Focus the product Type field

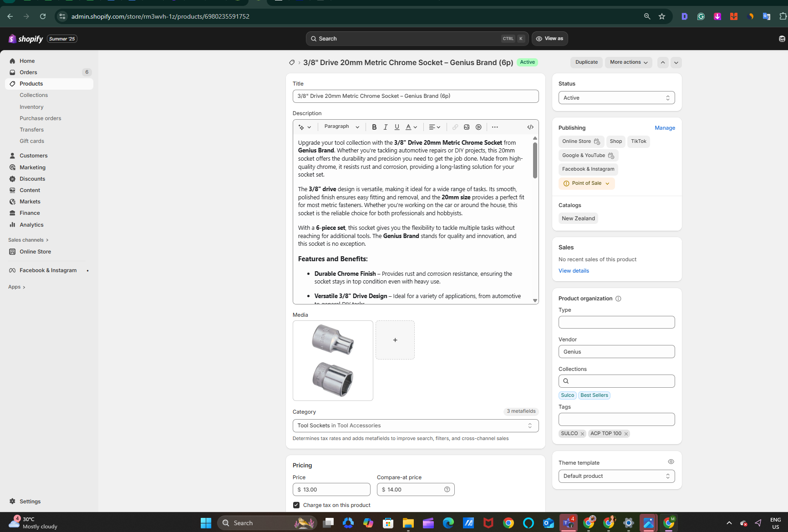click(x=616, y=322)
